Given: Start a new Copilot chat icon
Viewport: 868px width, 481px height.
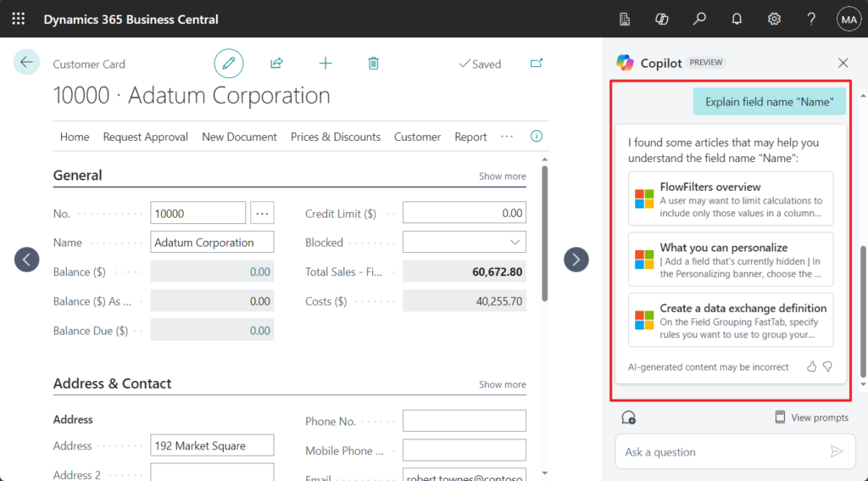Looking at the screenshot, I should pos(628,417).
